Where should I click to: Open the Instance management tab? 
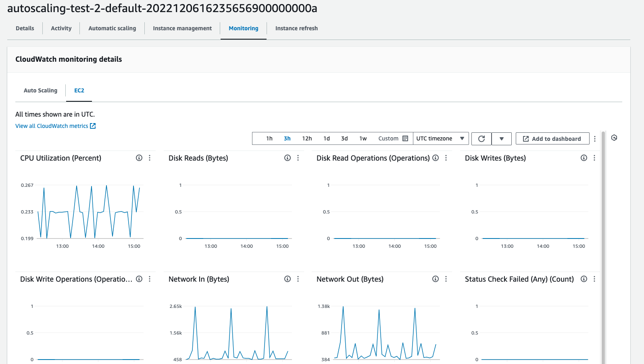point(182,28)
